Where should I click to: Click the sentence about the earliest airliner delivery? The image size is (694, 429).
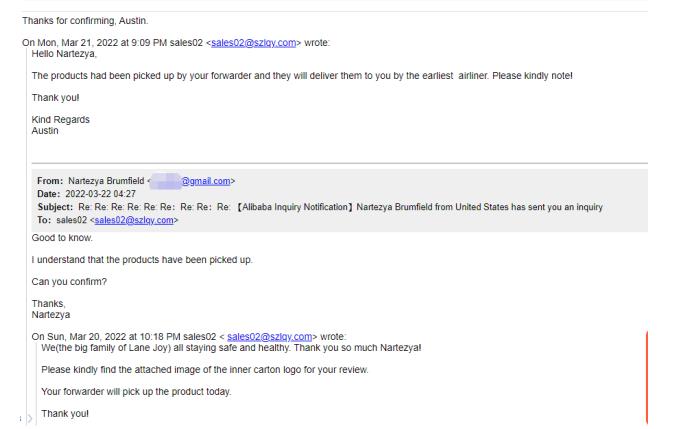[x=302, y=76]
